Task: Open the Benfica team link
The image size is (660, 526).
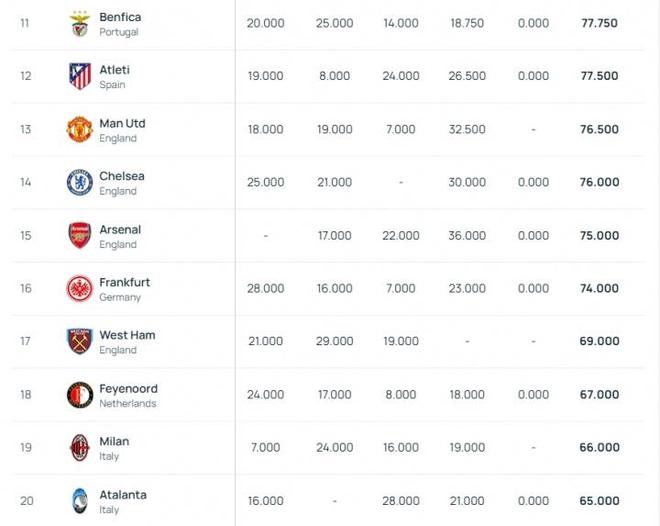Action: tap(120, 17)
